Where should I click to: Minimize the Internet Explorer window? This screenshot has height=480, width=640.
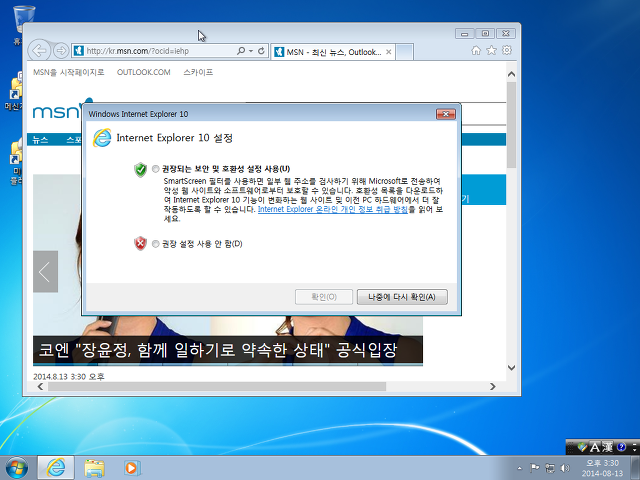point(464,33)
